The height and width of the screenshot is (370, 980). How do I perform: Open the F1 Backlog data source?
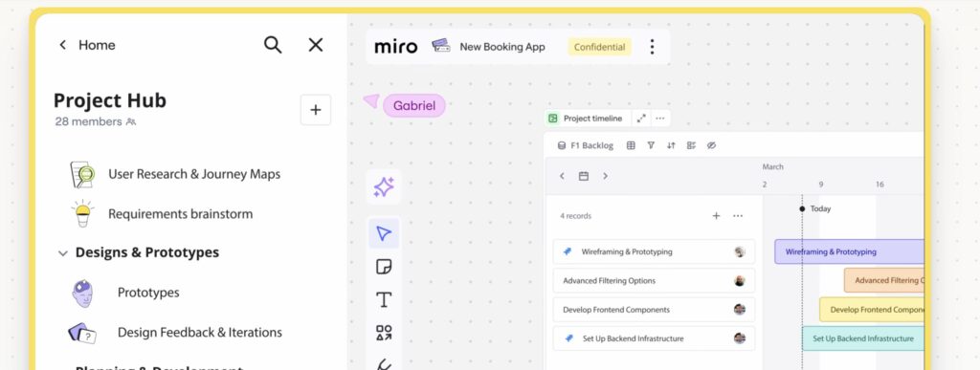[586, 145]
